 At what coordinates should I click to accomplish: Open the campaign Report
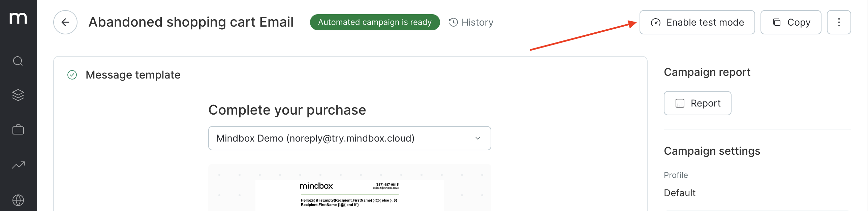(697, 103)
